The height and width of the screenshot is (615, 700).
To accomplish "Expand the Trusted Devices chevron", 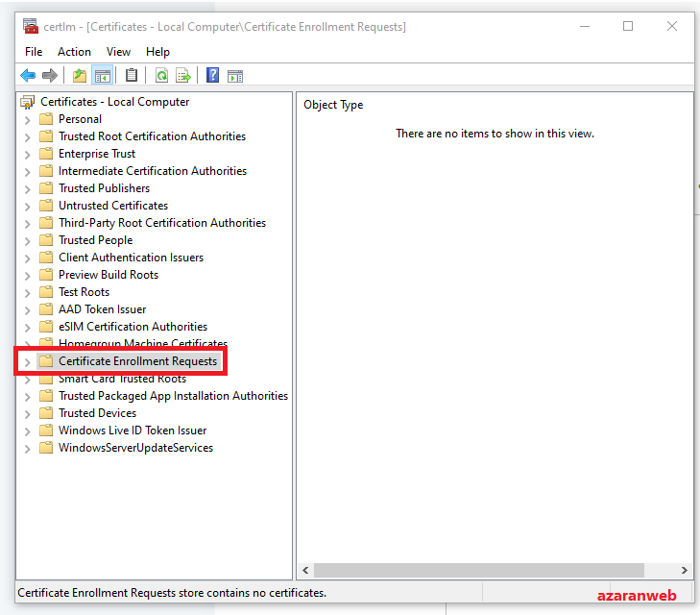I will point(27,414).
